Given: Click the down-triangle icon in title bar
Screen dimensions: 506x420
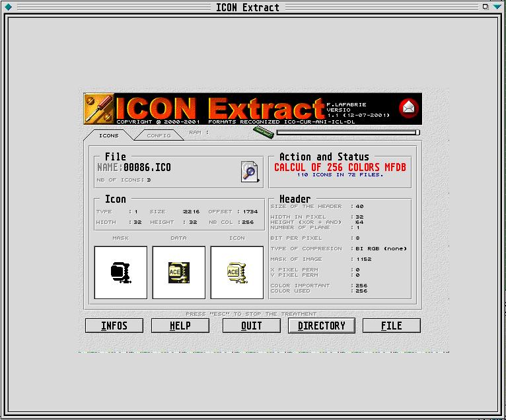Looking at the screenshot, I should click(x=497, y=7).
